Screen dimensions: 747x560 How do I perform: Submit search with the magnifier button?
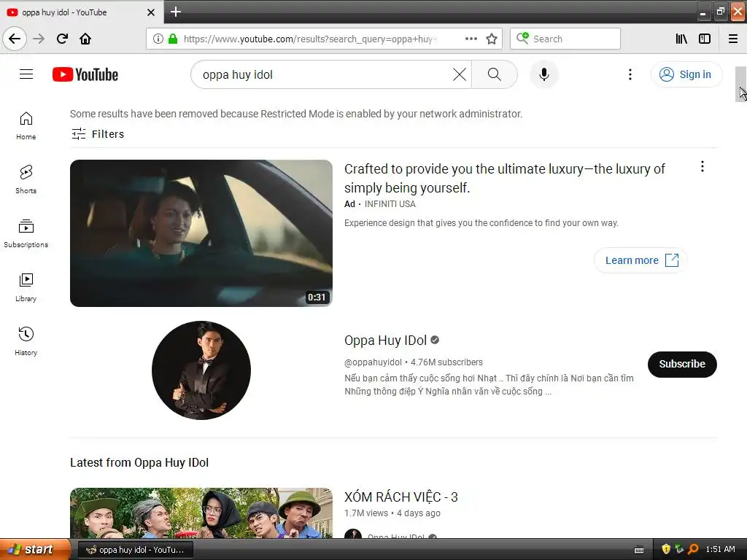pos(495,74)
